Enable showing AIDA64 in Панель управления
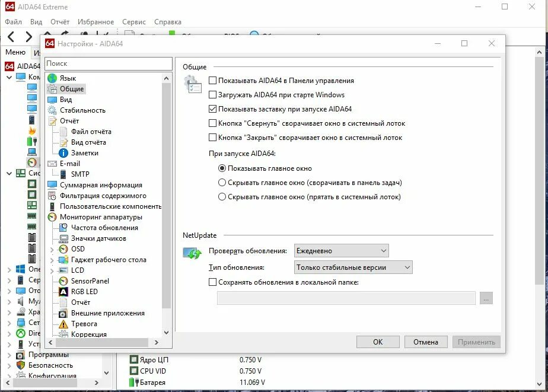Viewport: 548px width, 392px height. pyautogui.click(x=212, y=80)
